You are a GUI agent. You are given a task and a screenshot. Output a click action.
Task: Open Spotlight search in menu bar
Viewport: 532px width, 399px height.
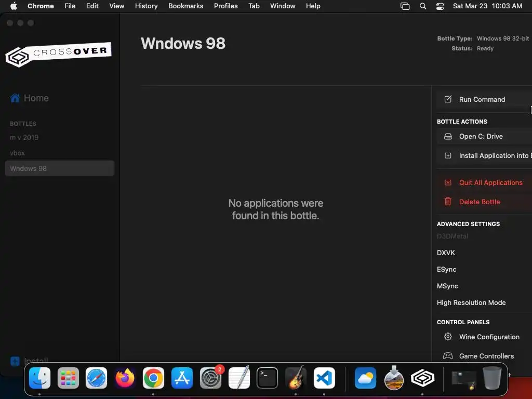(423, 6)
